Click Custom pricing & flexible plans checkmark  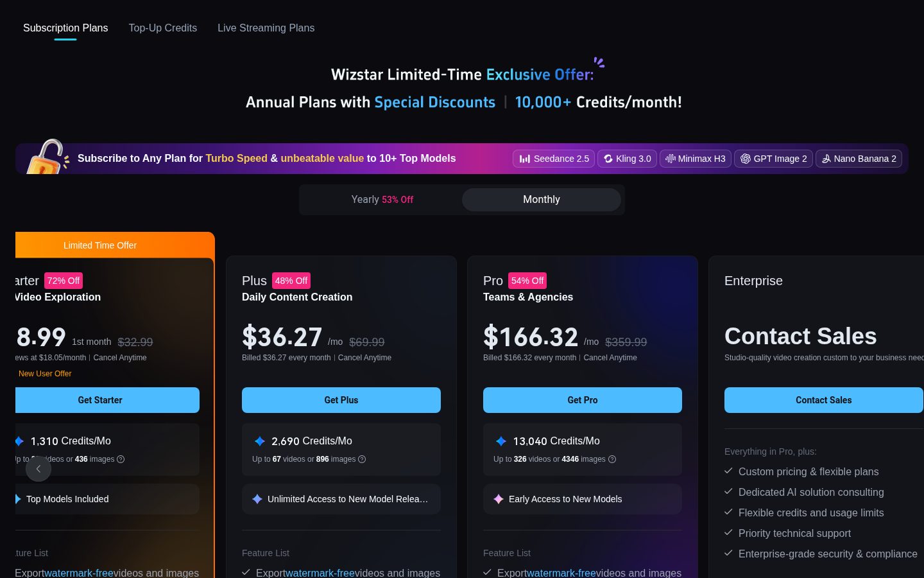[728, 471]
